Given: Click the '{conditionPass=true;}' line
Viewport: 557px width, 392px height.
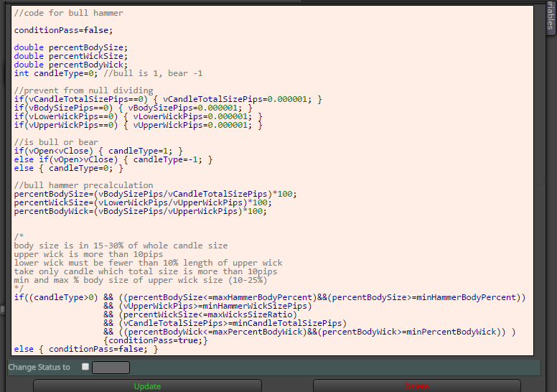Looking at the screenshot, I should tap(156, 340).
